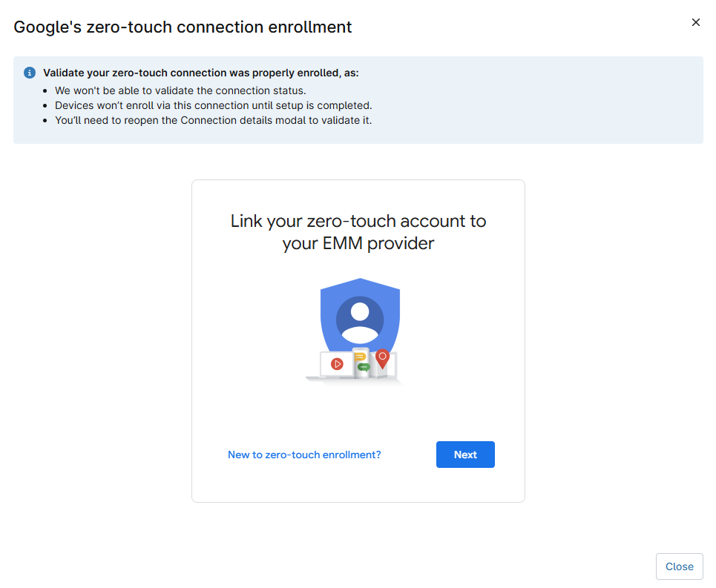The width and height of the screenshot is (716, 588).
Task: Click the zero-touch connection enrollment title
Action: 183,27
